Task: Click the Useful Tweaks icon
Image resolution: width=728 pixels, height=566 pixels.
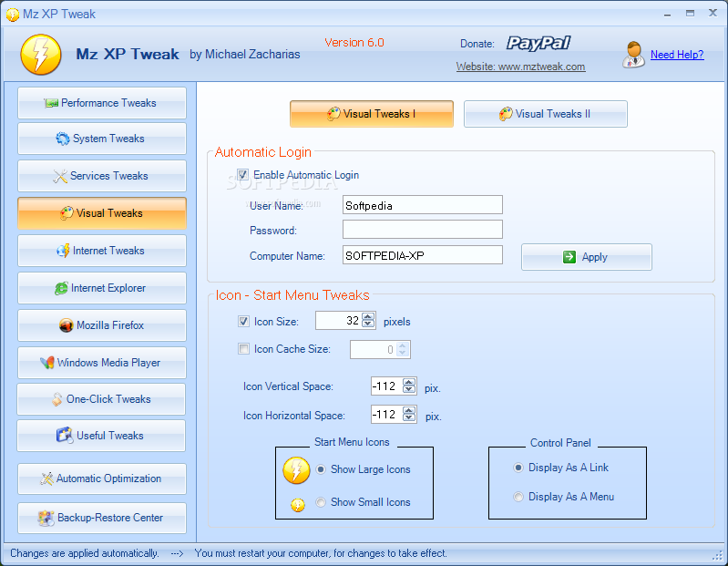Action: [65, 436]
